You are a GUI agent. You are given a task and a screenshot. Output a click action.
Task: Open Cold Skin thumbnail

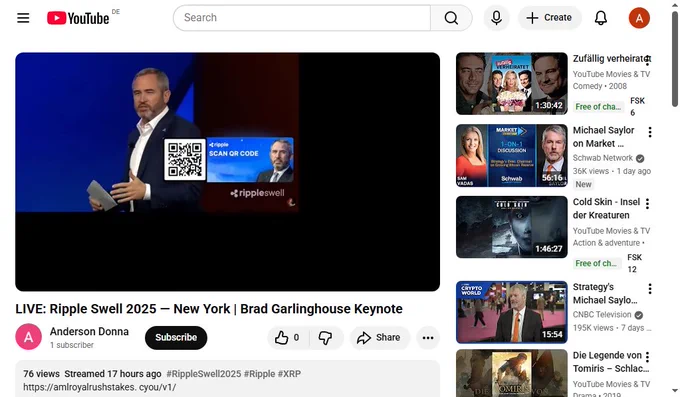pos(512,227)
